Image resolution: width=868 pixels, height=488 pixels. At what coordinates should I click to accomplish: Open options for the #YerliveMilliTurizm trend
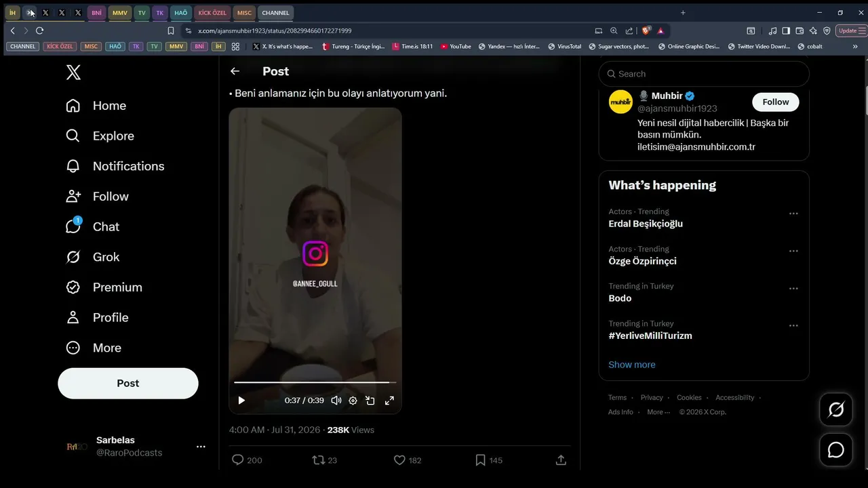pyautogui.click(x=793, y=325)
